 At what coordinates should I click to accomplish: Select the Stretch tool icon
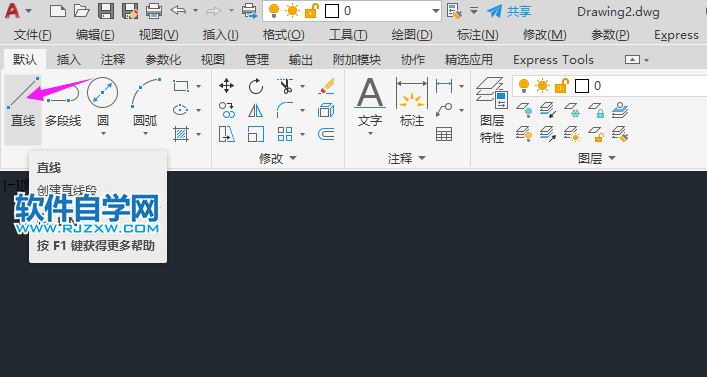227,134
